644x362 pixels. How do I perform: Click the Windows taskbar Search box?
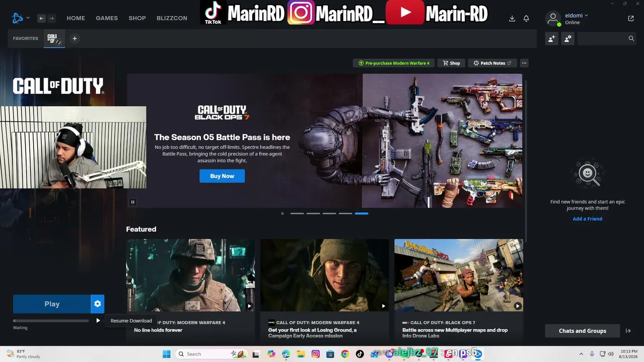tap(211, 354)
